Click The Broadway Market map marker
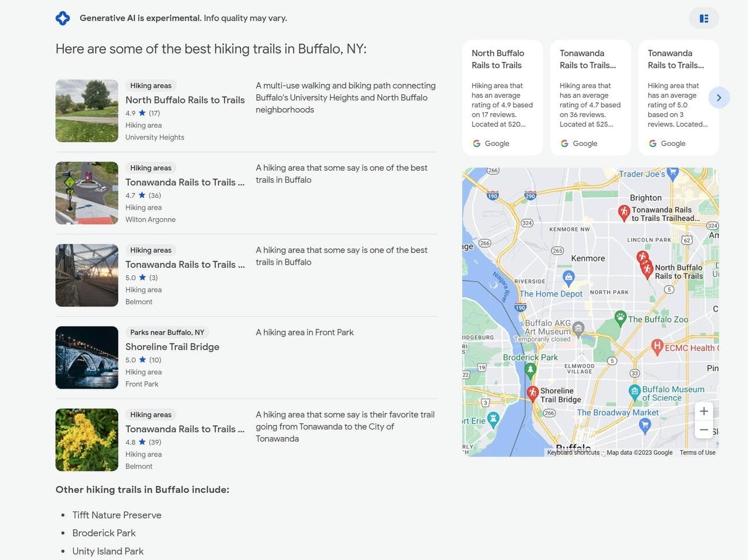748x560 pixels. 645,425
